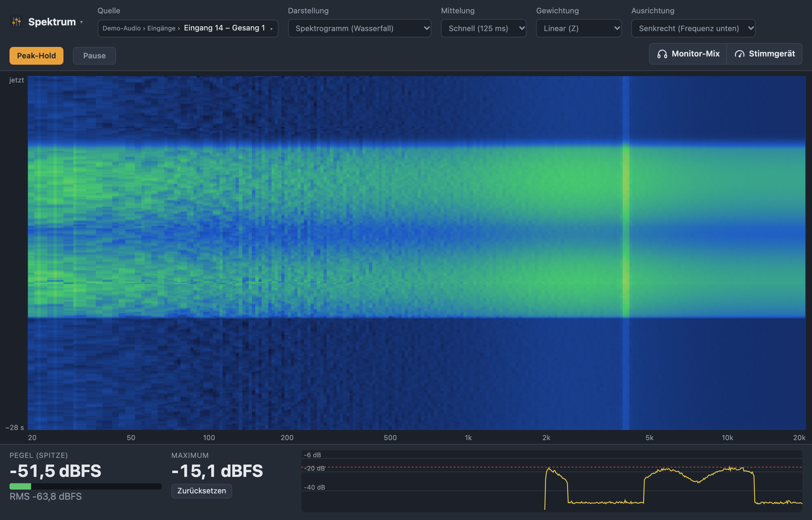This screenshot has width=812, height=520.
Task: Click the -15,1 dBFS maximum value
Action: click(217, 471)
